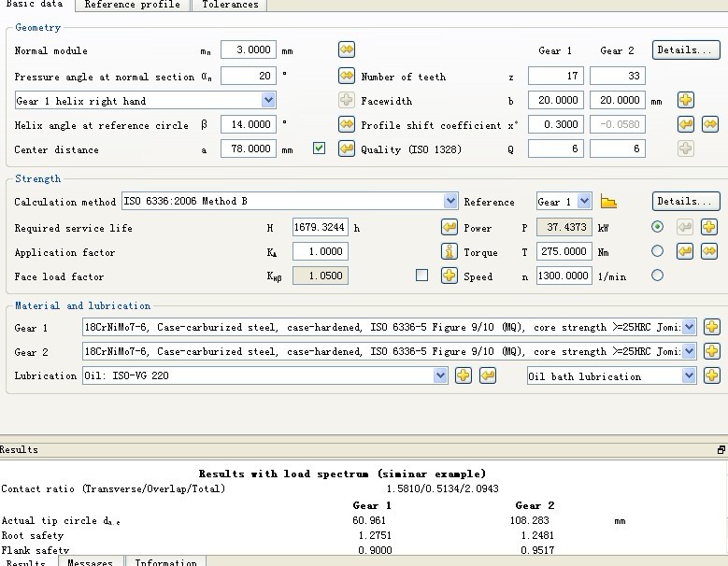This screenshot has height=566, width=728.
Task: Click Gear 2 quality field
Action: pyautogui.click(x=618, y=149)
